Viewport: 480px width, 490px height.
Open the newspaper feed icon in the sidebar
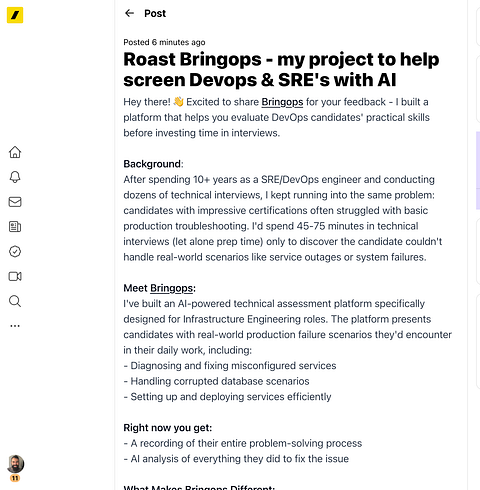(15, 227)
